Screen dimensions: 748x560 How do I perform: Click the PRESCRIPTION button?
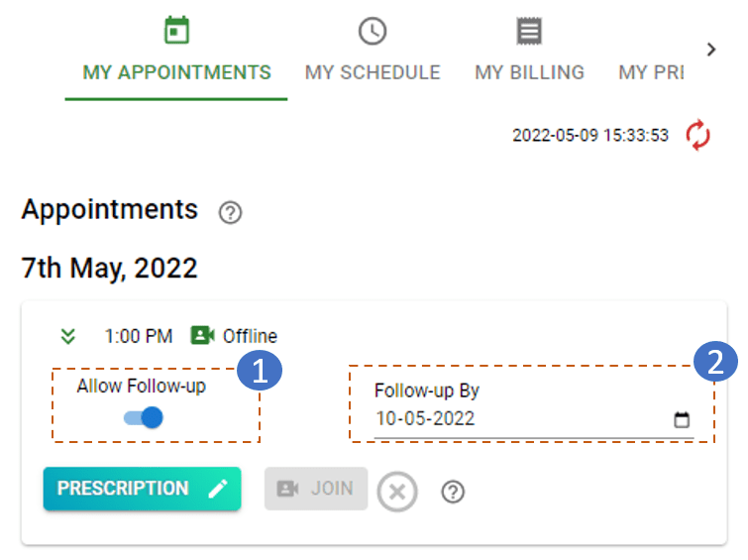(x=142, y=489)
